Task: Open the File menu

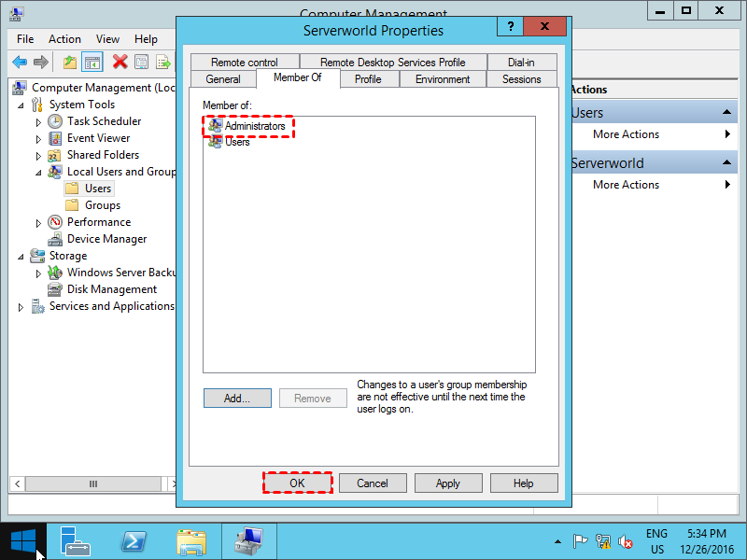Action: pos(25,39)
